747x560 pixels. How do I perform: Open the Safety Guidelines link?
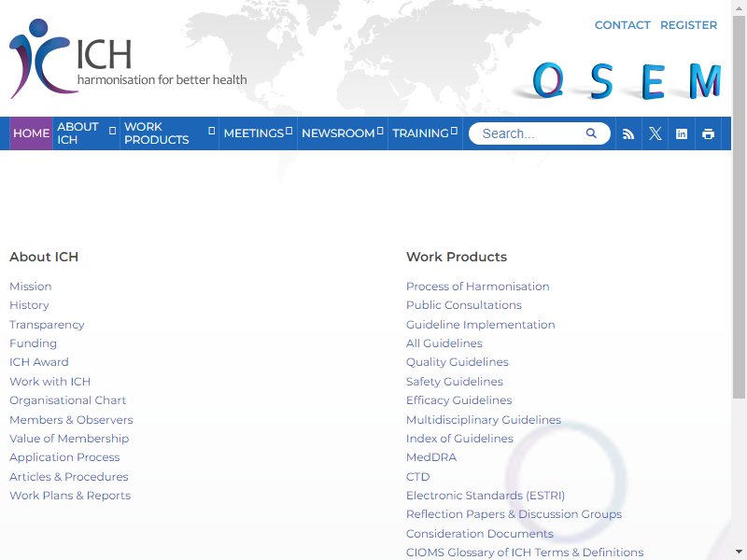[455, 382]
